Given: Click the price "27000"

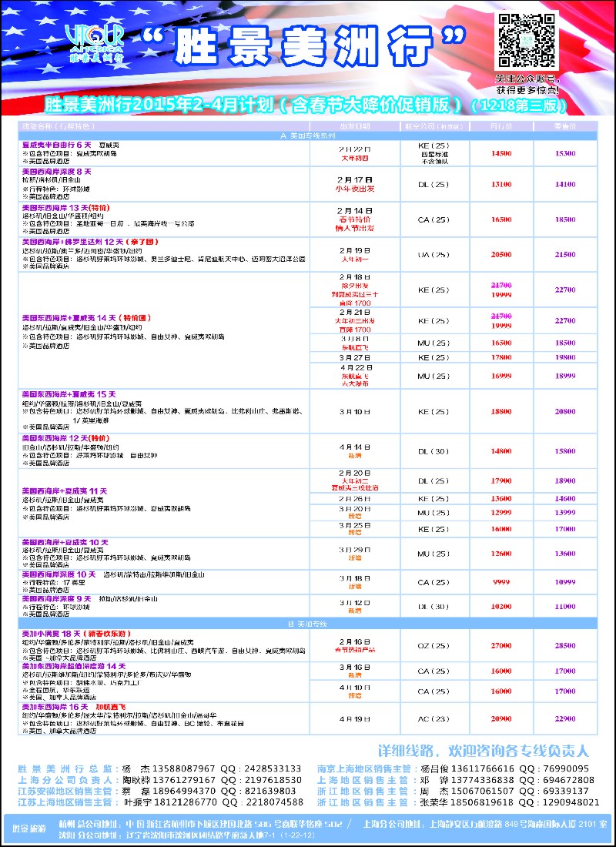Looking at the screenshot, I should point(501,645).
